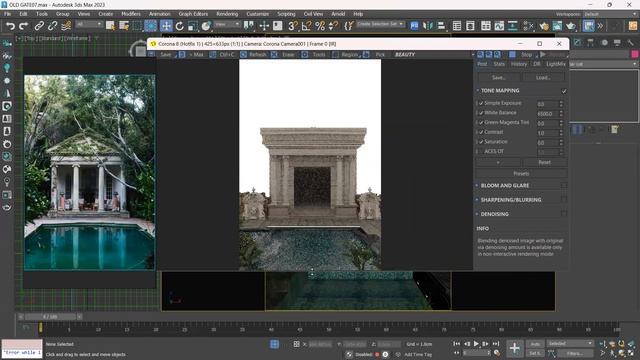This screenshot has width=640, height=360.
Task: Open the Modifiers menu
Action: pos(131,14)
